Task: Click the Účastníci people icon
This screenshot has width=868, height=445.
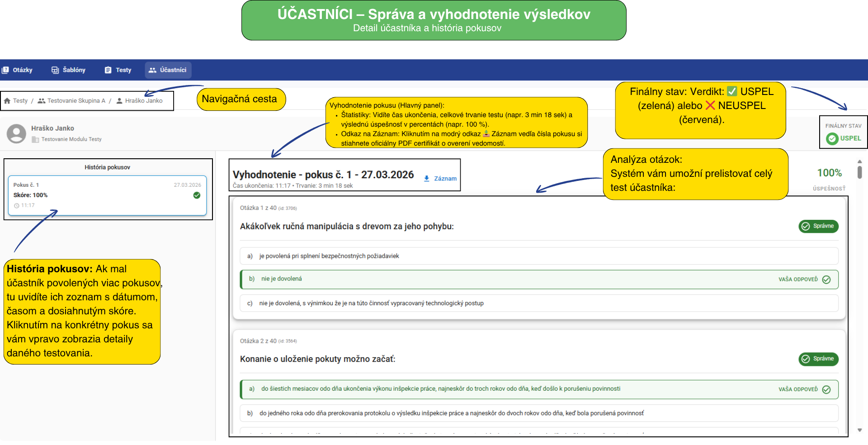Action: coord(152,70)
